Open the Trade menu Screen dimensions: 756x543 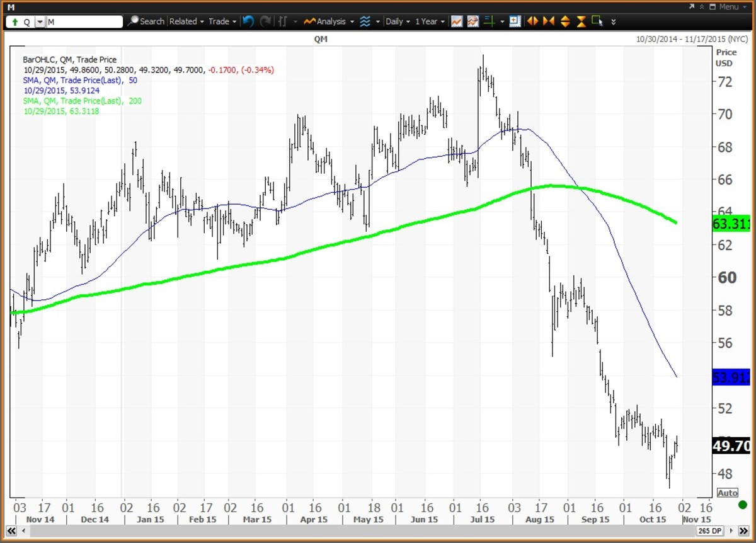222,21
